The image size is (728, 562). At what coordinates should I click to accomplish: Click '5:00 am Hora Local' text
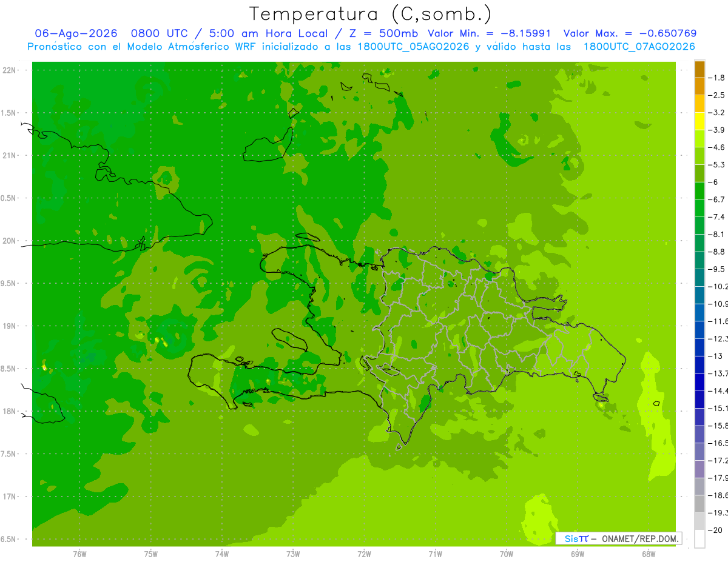[x=269, y=33]
